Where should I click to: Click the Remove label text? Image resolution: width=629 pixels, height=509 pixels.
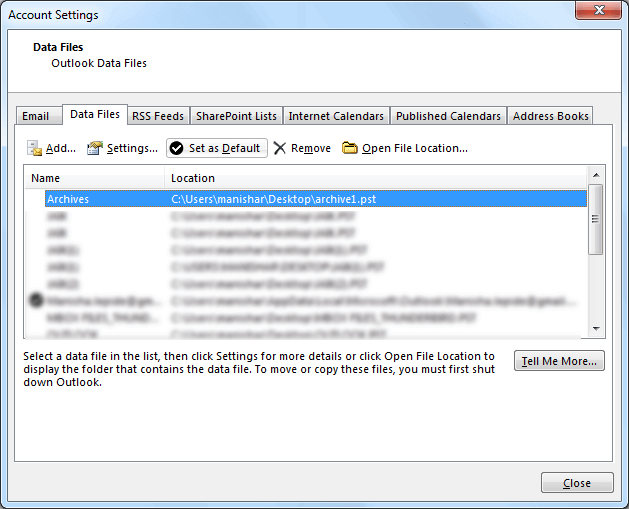coord(311,148)
